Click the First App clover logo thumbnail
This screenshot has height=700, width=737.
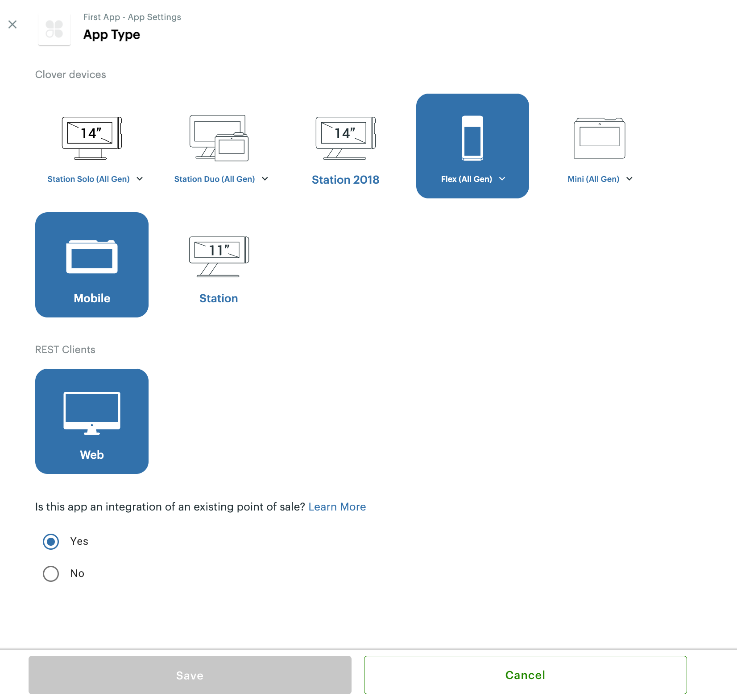(54, 29)
